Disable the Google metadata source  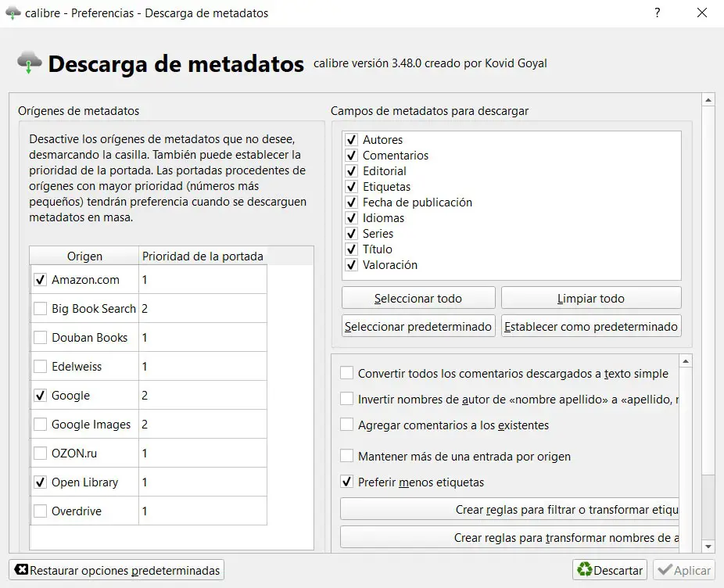coord(40,396)
